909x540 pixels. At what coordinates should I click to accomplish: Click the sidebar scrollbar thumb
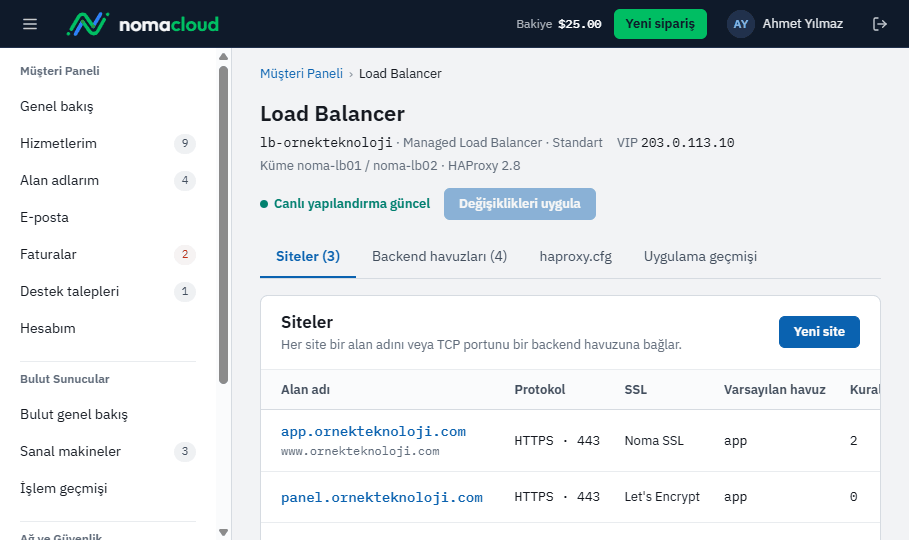tap(223, 224)
